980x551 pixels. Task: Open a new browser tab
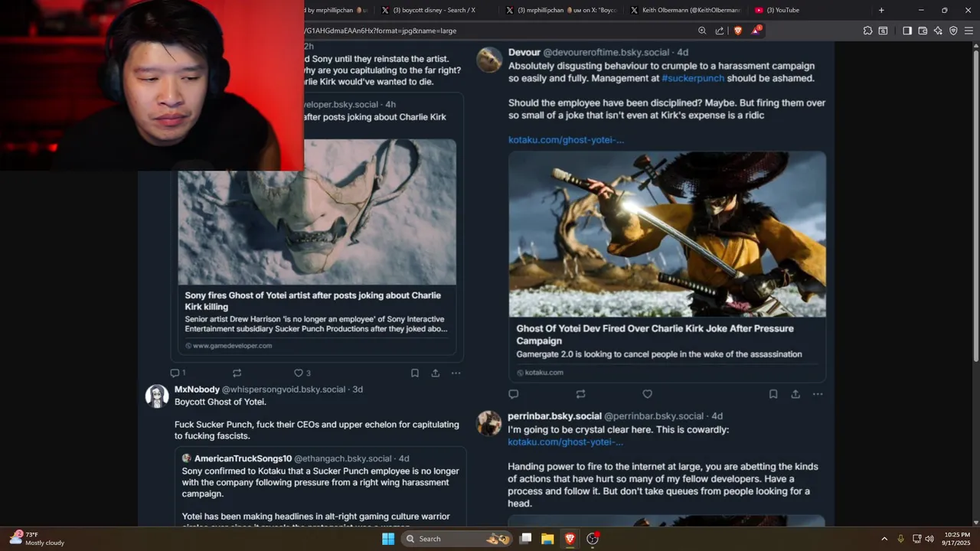point(881,10)
